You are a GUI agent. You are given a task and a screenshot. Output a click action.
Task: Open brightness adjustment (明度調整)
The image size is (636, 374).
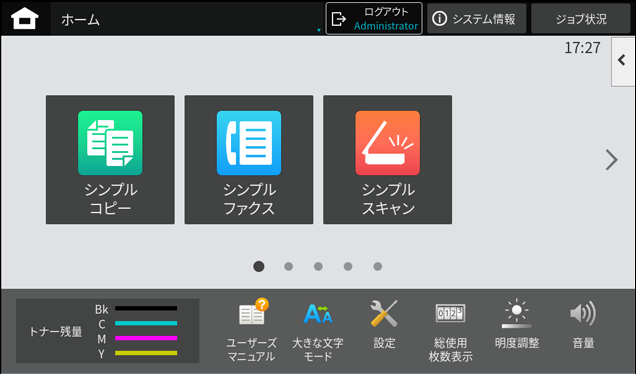click(517, 325)
